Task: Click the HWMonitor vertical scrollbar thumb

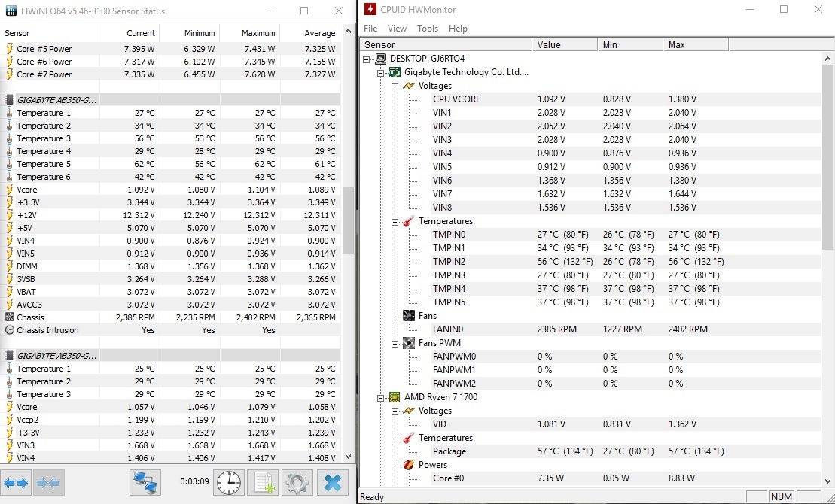Action: 827,157
